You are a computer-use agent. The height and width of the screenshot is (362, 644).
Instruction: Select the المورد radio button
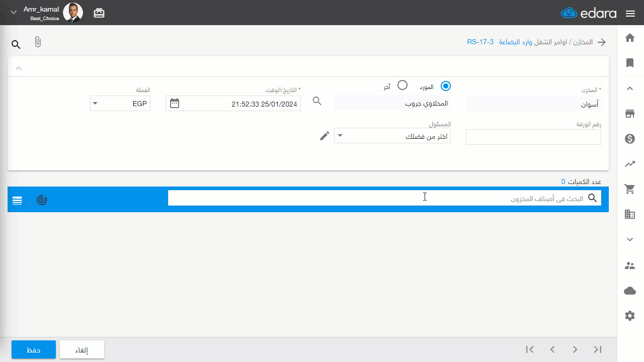tap(446, 86)
